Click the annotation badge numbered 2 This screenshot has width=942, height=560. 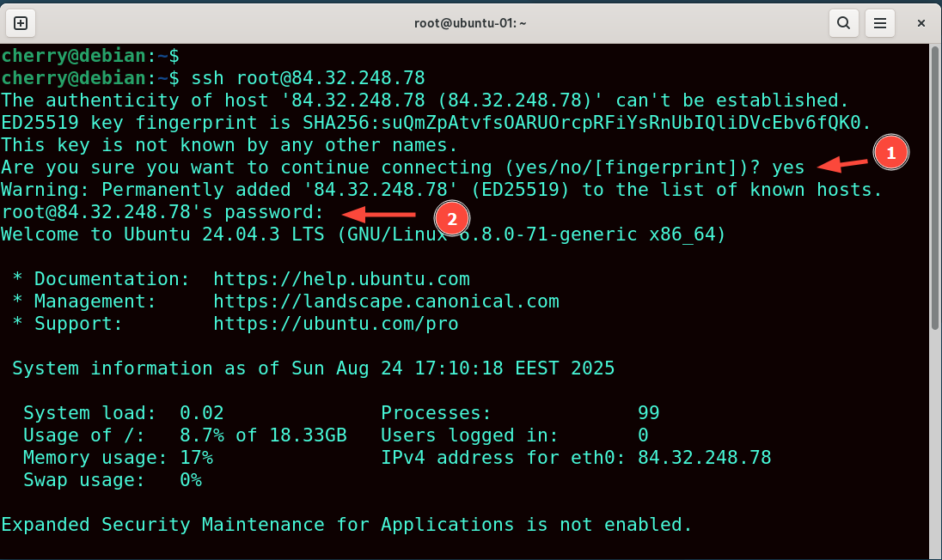pos(452,218)
